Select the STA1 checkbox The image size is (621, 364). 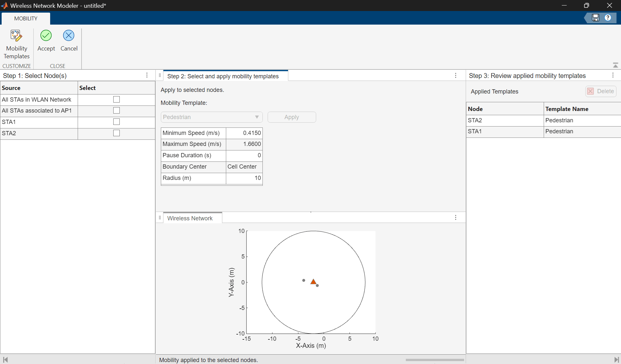(116, 122)
